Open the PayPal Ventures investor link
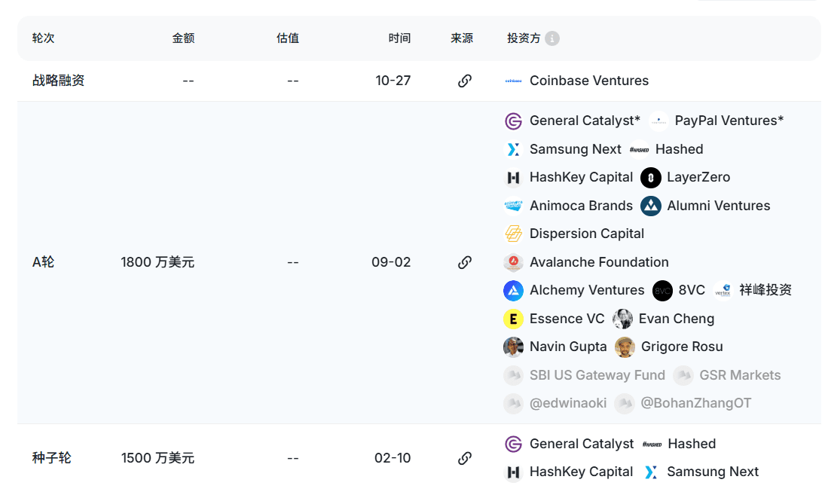828x504 pixels. [x=729, y=121]
